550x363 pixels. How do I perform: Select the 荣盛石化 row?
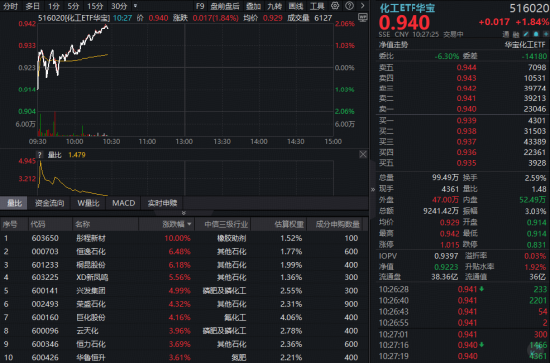click(183, 304)
